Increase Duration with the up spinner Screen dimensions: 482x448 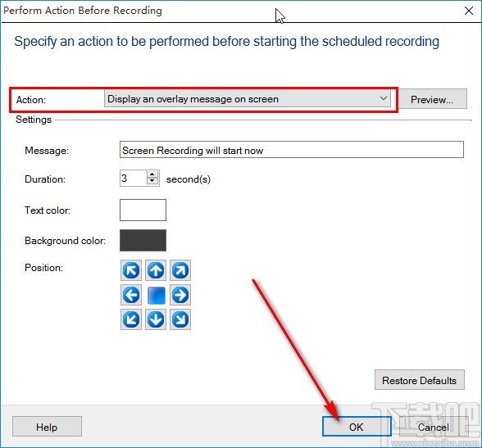[152, 174]
